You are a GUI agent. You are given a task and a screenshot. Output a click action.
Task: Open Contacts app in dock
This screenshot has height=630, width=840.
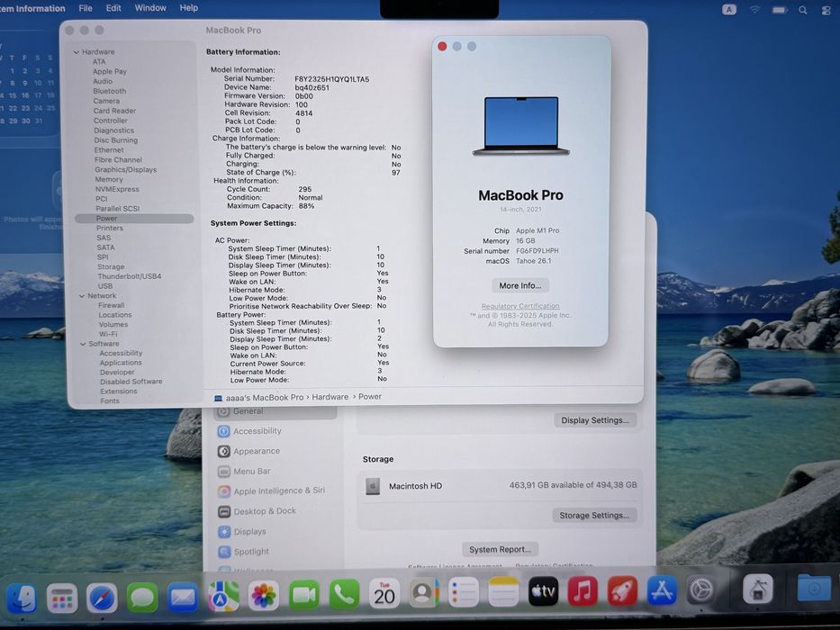(424, 592)
